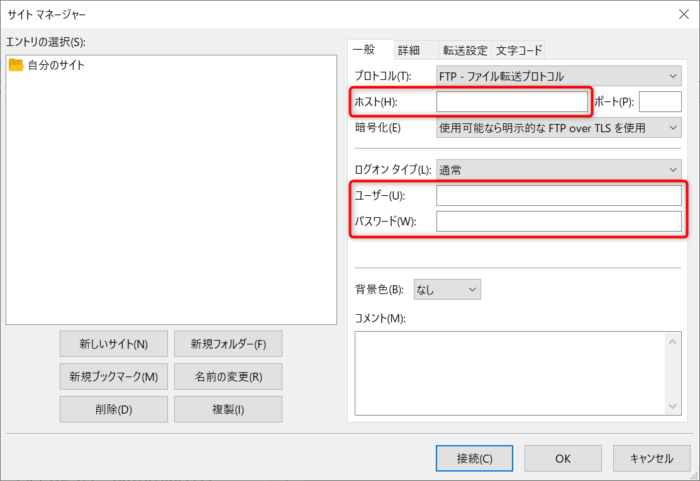700x481 pixels.
Task: Open the 背景色 color dropdown
Action: tap(447, 289)
